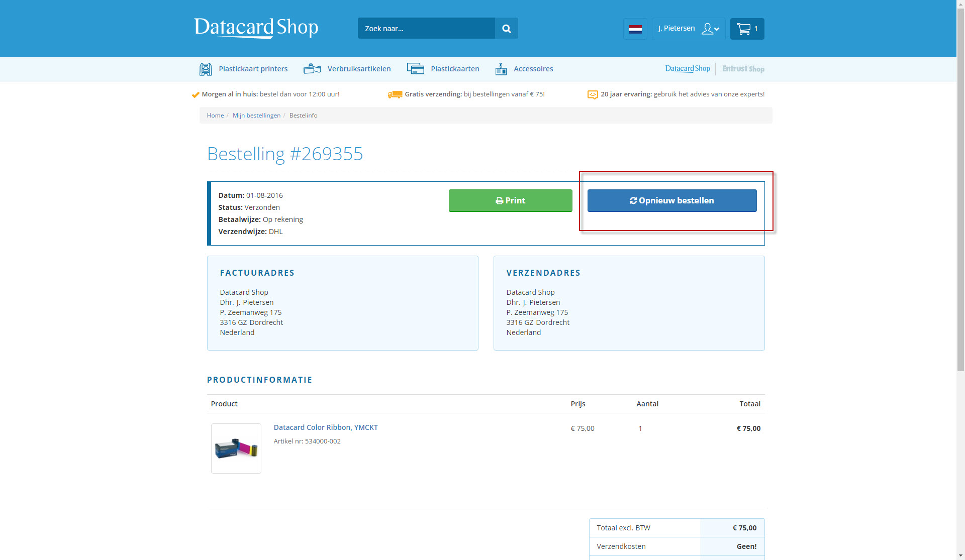
Task: Open Verbruiksartikelen menu
Action: pos(359,69)
